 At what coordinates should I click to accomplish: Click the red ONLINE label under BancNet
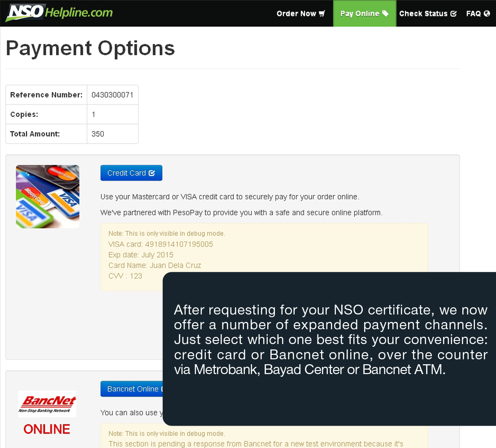click(x=47, y=429)
